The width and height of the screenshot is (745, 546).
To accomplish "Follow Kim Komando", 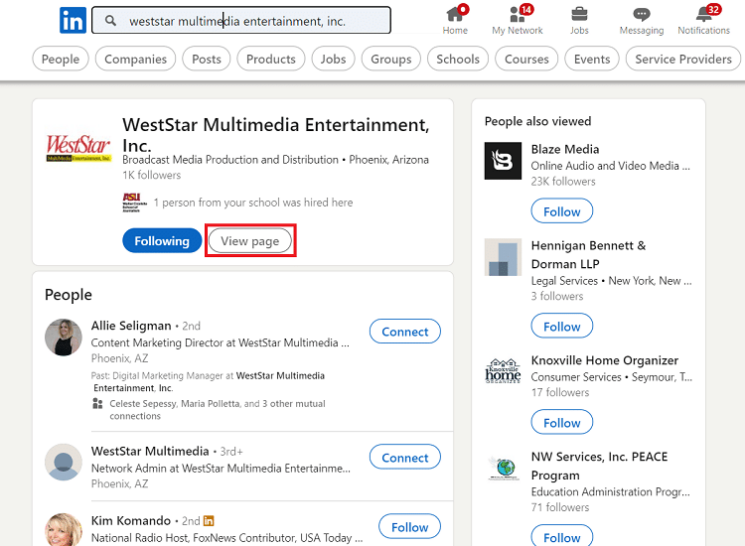I will coord(410,527).
